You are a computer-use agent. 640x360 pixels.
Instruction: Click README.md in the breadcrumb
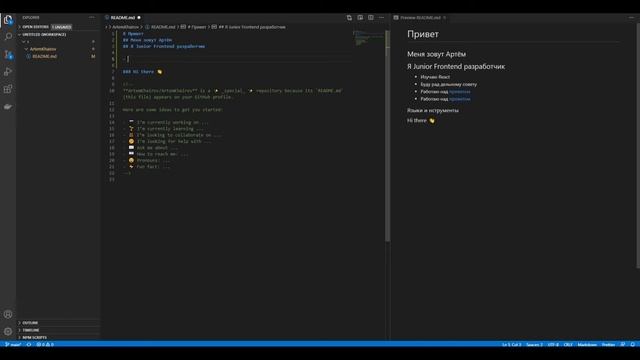pos(163,27)
